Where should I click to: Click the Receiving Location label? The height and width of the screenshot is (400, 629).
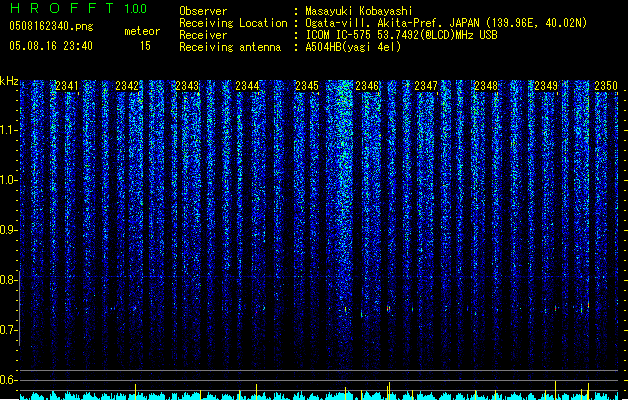click(x=233, y=23)
